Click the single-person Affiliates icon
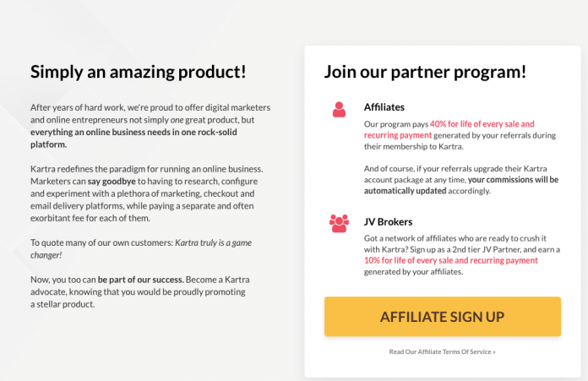 [x=339, y=110]
